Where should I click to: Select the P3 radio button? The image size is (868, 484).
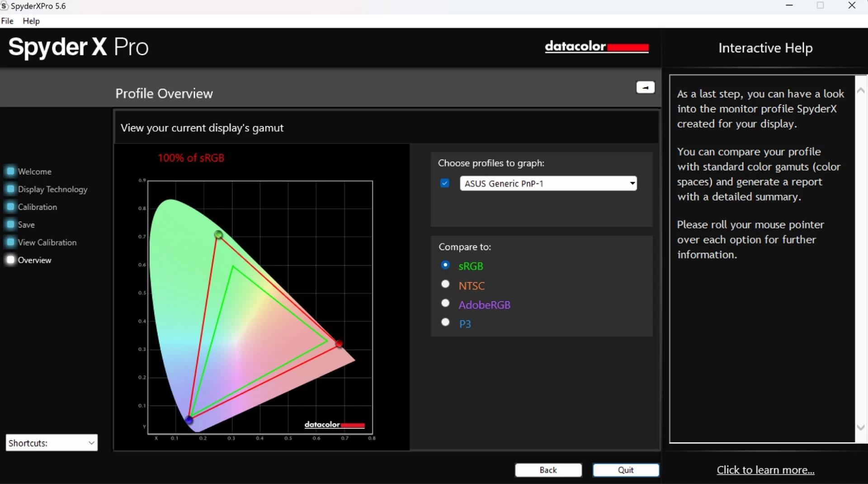(445, 322)
